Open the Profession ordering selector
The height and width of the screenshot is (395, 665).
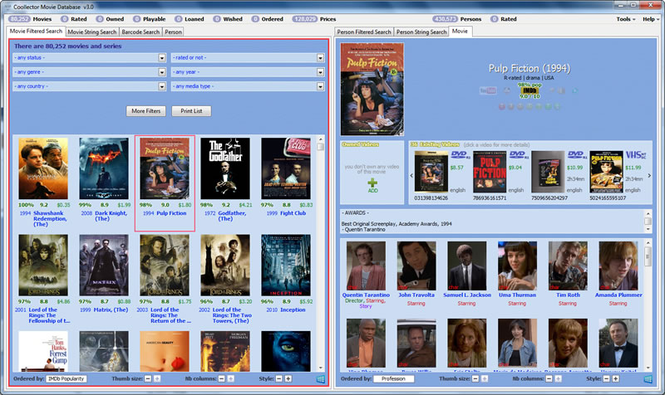coord(394,378)
